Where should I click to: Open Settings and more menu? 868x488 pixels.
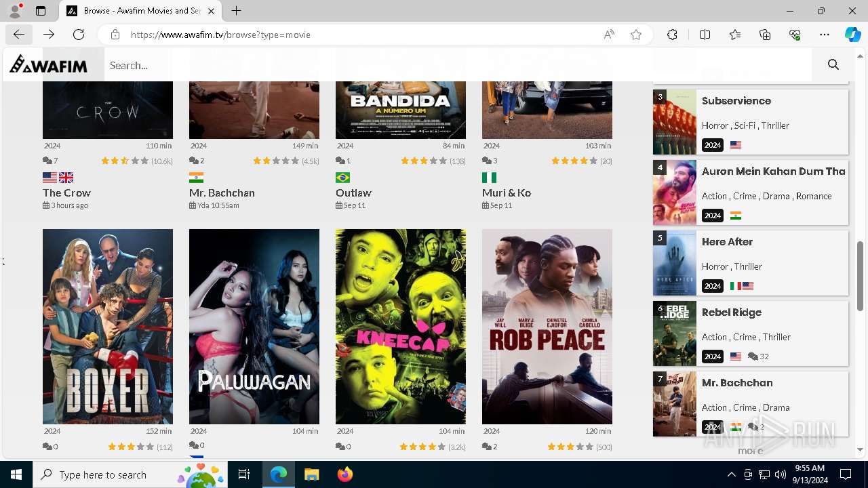pyautogui.click(x=825, y=35)
